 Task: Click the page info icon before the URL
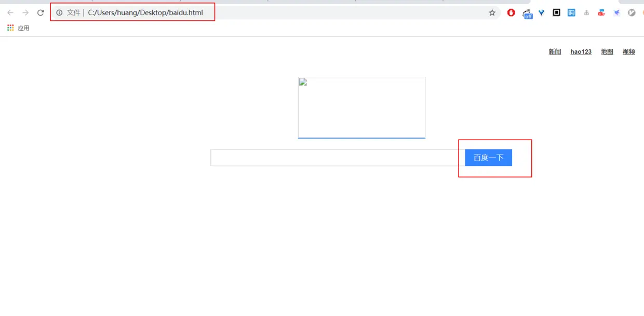tap(59, 12)
